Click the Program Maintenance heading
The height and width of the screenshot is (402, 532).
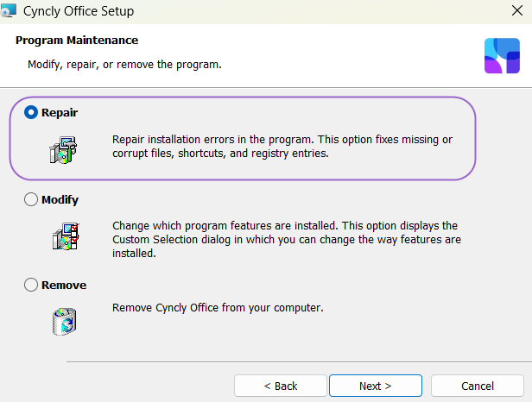coord(77,41)
